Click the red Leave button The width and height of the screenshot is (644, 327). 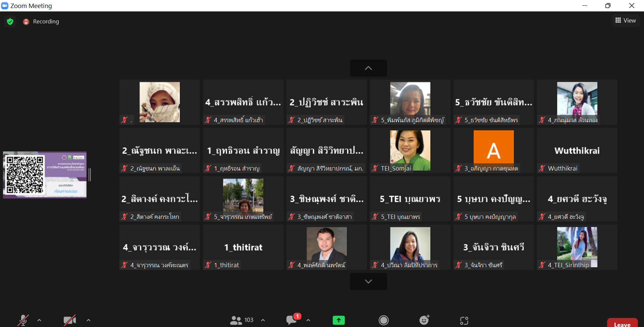(622, 323)
